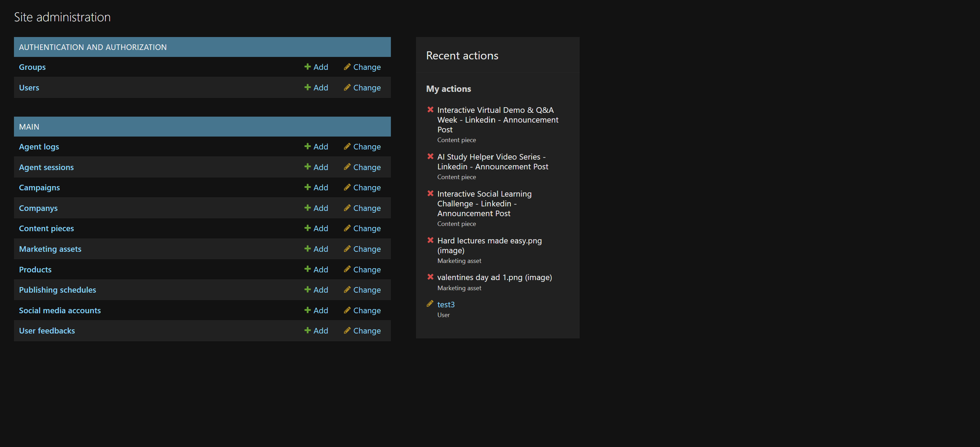980x447 pixels.
Task: Click the green plus icon for Groups
Action: point(307,67)
